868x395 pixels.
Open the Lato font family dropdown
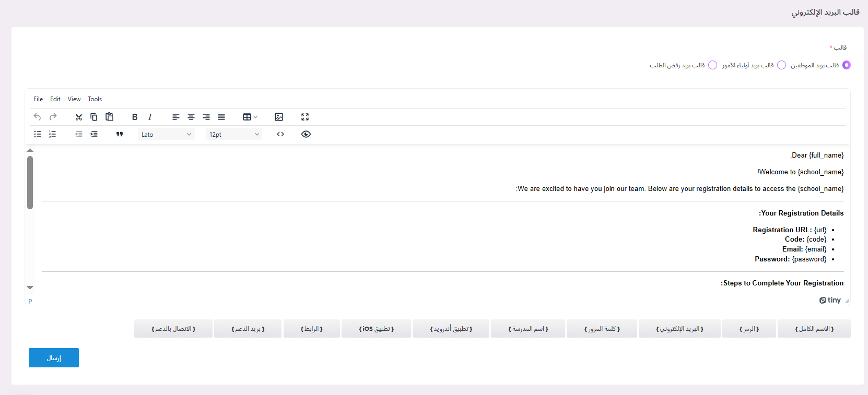(x=166, y=134)
